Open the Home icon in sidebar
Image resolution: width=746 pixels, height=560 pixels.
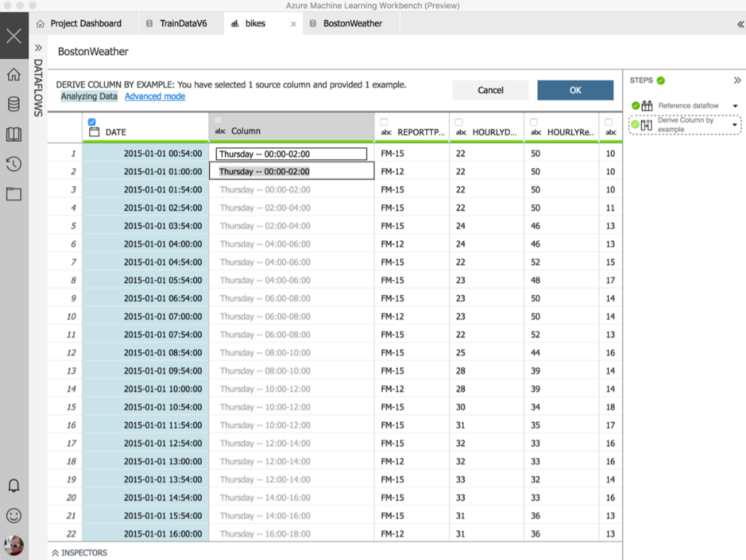13,74
